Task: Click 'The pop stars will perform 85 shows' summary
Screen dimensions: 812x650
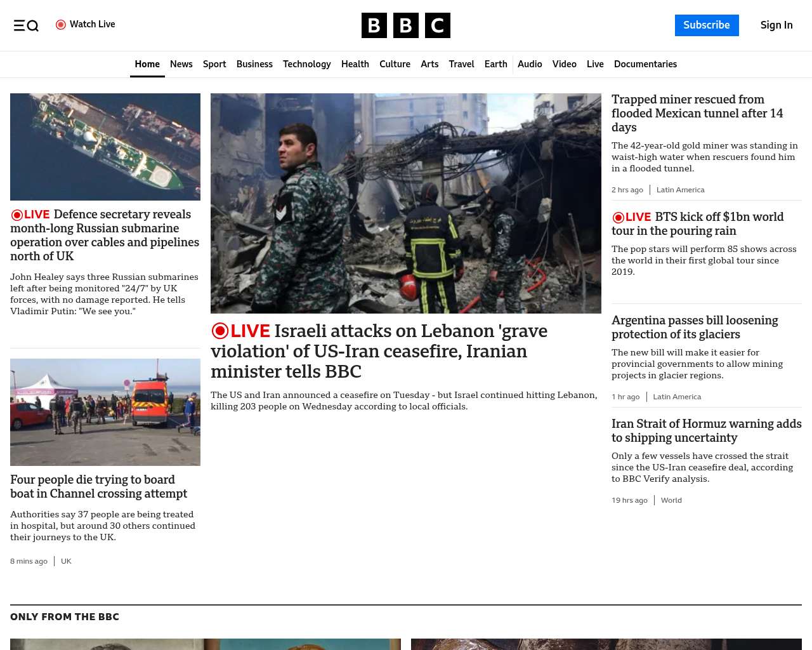Action: pyautogui.click(x=704, y=260)
